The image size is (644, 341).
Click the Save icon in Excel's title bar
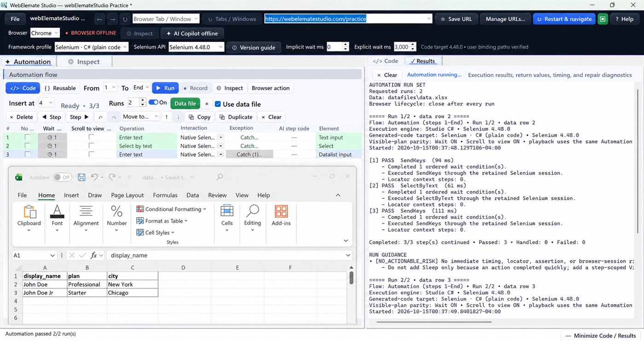tap(81, 177)
